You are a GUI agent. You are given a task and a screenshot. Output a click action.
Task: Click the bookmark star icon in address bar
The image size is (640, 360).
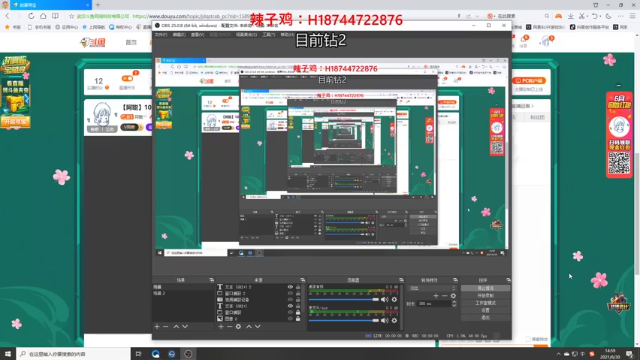tap(71, 16)
